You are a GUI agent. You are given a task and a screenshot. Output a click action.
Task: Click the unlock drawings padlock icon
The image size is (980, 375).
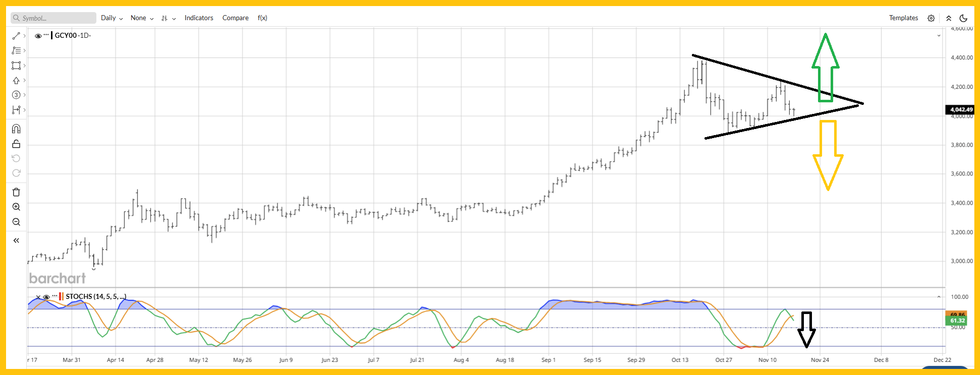click(16, 144)
